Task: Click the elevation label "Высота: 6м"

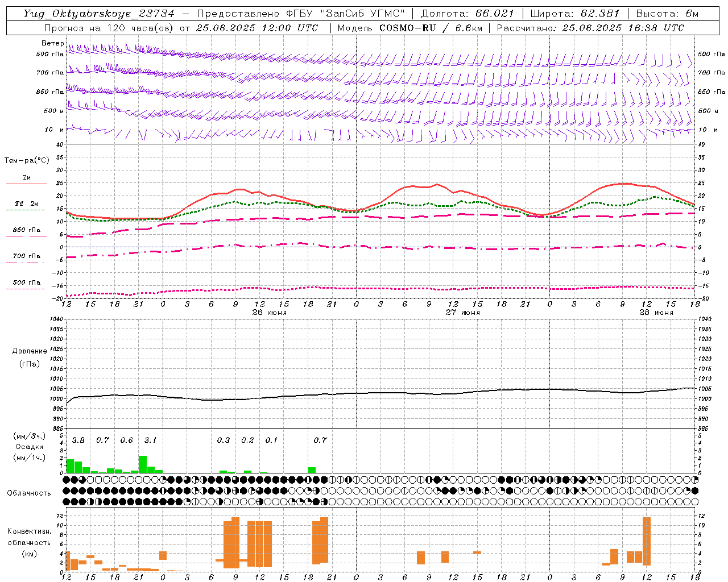Action: [x=667, y=14]
